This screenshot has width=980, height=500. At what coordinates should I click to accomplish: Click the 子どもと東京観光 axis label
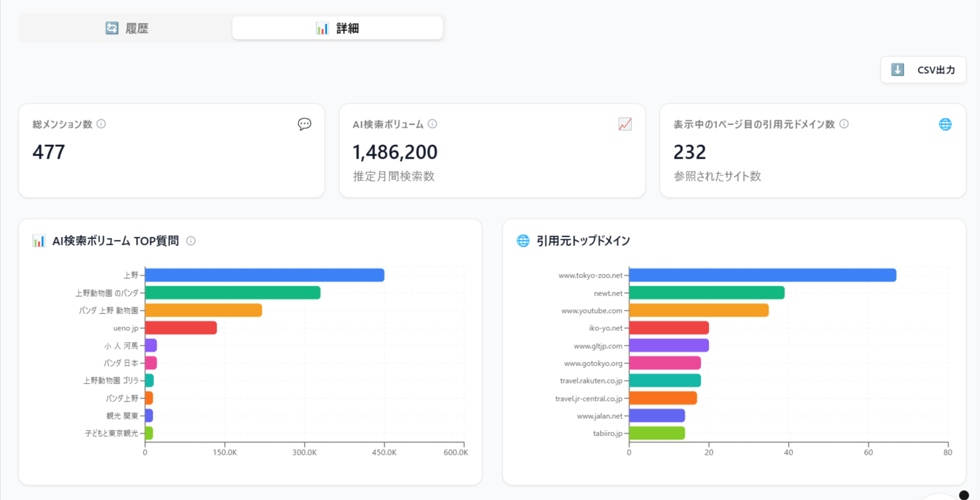[111, 433]
